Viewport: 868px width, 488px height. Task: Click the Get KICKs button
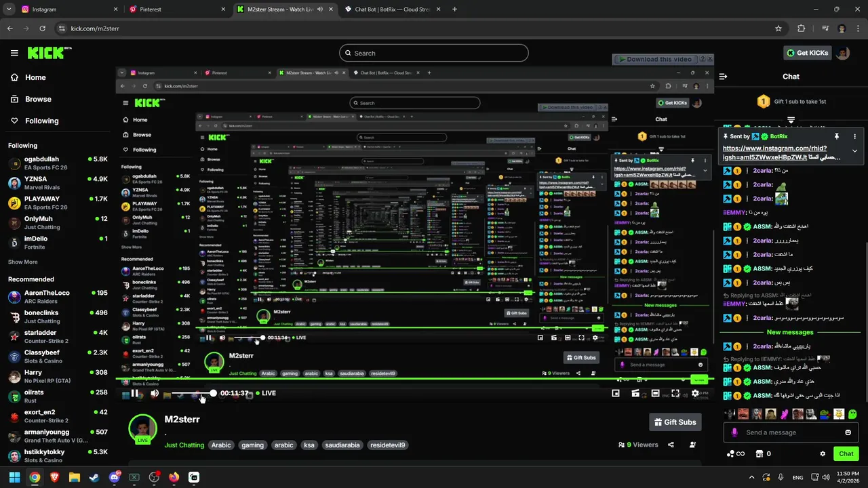click(x=807, y=53)
